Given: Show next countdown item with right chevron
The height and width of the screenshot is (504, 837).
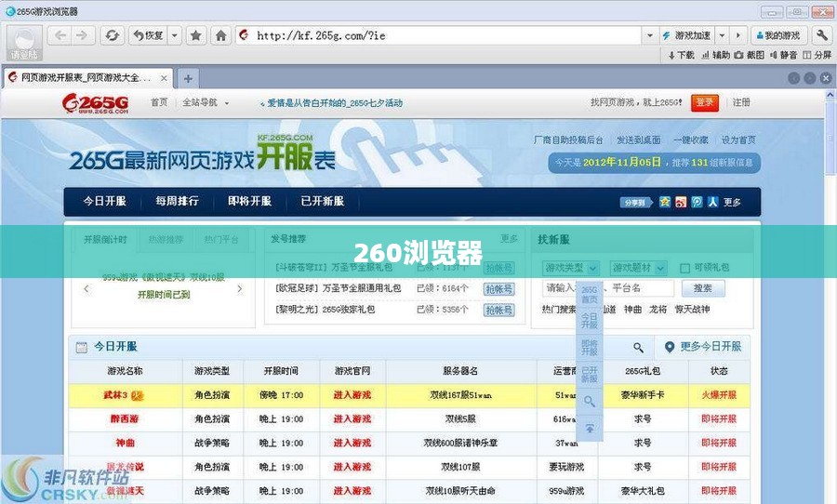Looking at the screenshot, I should 240,289.
